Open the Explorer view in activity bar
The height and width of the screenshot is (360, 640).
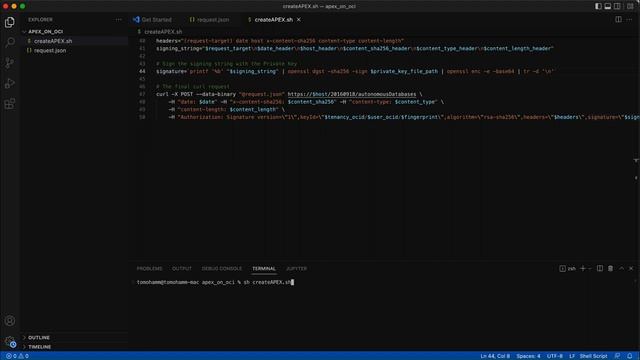(x=10, y=22)
